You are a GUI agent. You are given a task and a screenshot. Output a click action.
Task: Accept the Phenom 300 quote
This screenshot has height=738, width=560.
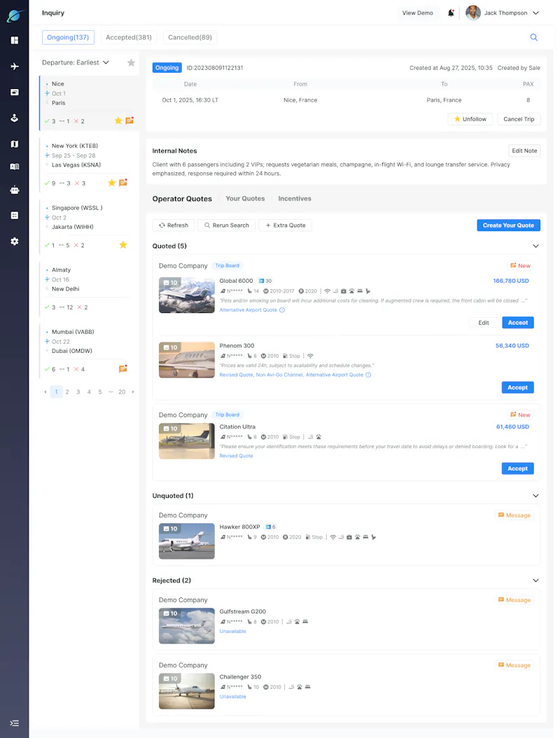click(517, 388)
